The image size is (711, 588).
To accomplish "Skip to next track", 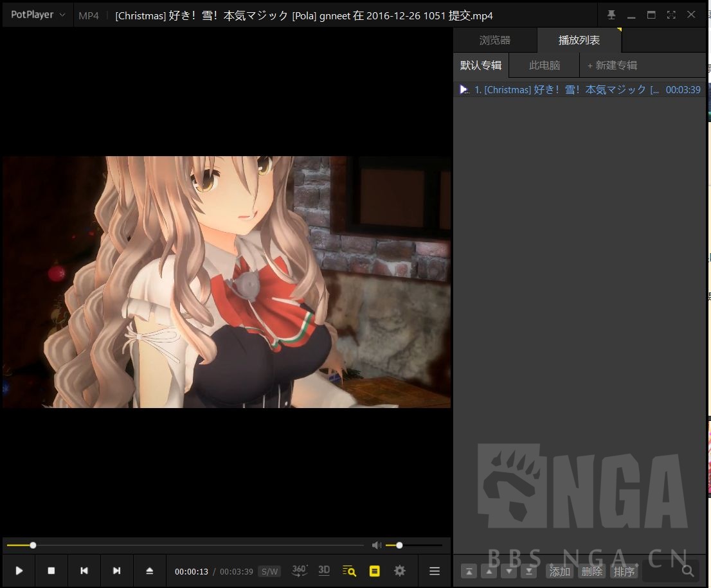I will click(x=116, y=571).
